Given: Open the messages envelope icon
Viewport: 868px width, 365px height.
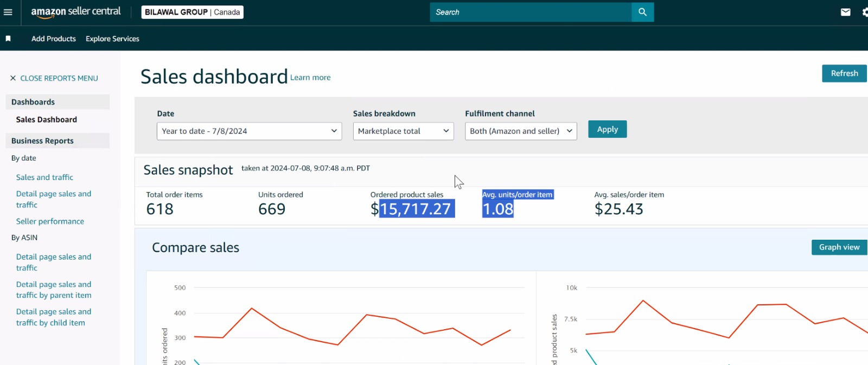Looking at the screenshot, I should (845, 12).
